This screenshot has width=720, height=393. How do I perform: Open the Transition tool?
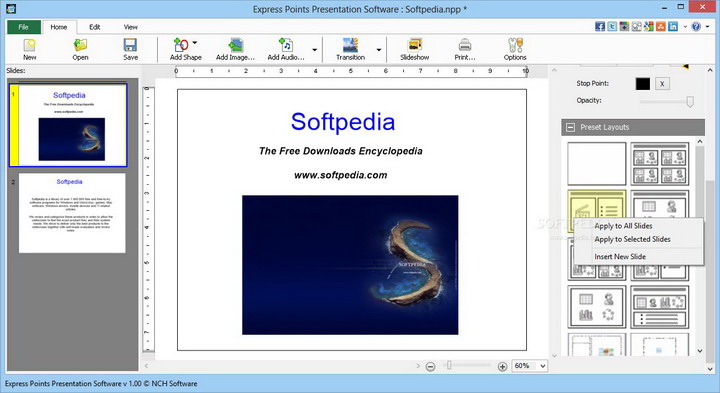tap(350, 49)
